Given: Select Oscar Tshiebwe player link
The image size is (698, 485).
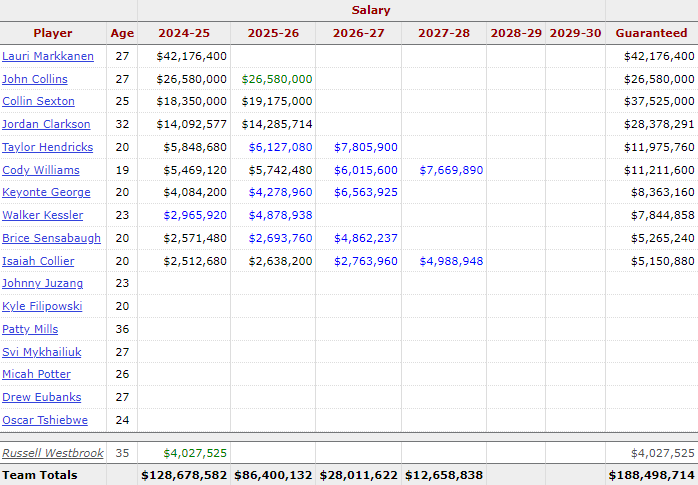Looking at the screenshot, I should [45, 420].
